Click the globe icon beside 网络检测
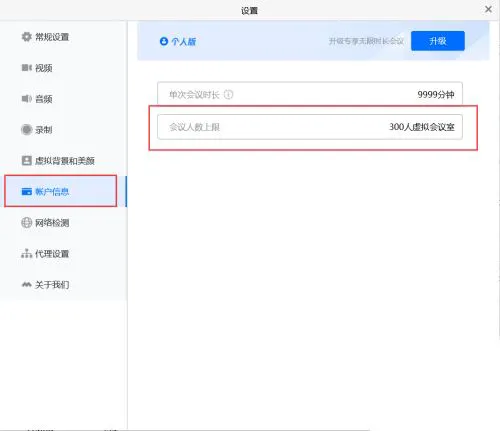This screenshot has height=431, width=500. 26,223
